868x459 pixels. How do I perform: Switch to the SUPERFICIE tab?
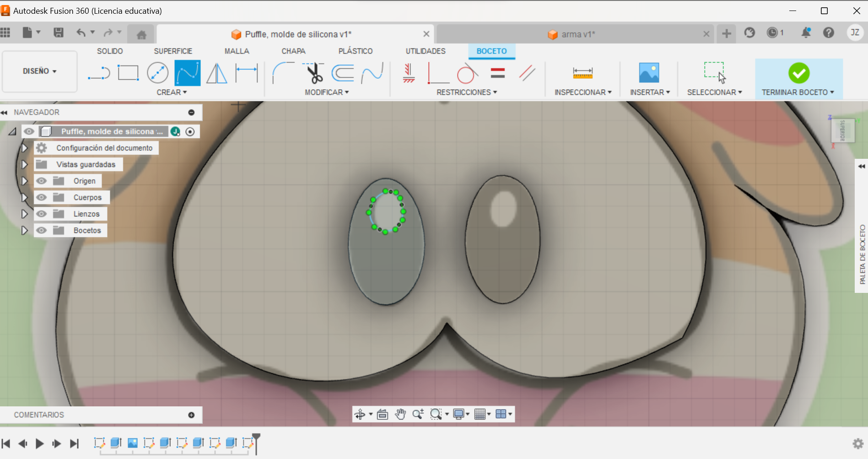click(x=173, y=51)
